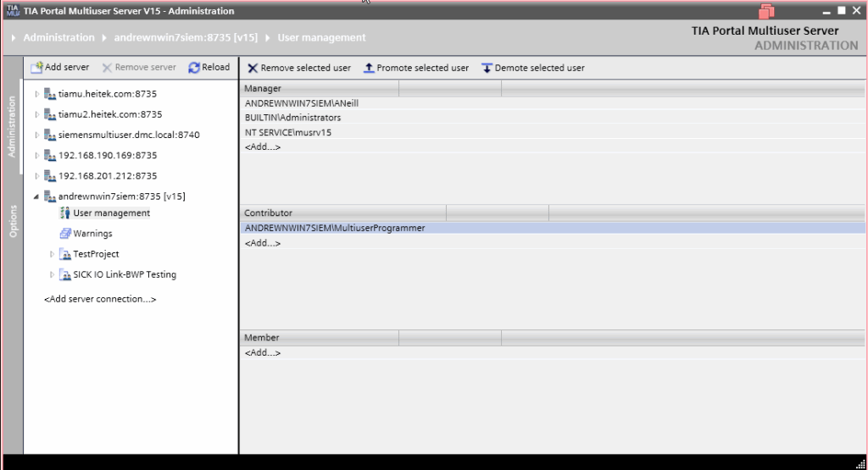
Task: Click the SICK IO Link-BWP Testing project icon
Action: click(64, 275)
